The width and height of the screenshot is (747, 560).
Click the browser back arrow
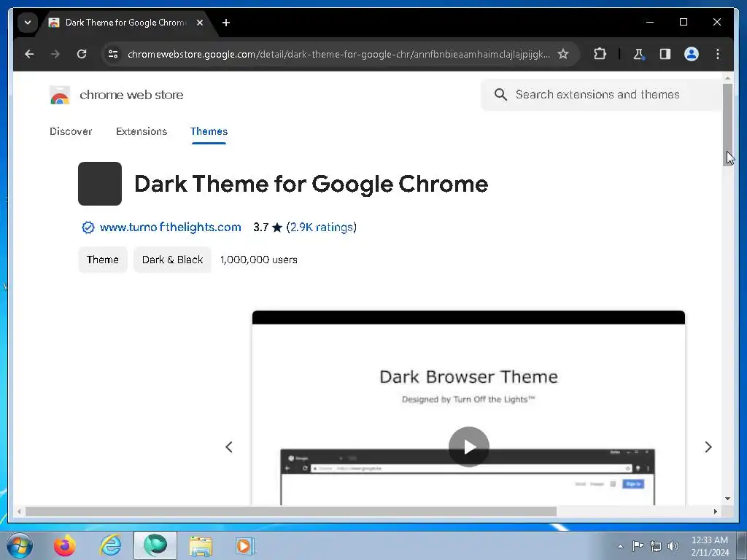(29, 54)
